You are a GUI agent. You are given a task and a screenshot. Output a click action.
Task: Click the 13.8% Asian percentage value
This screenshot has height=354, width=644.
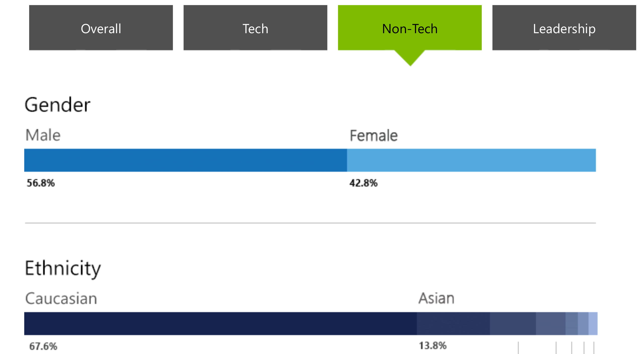point(432,346)
